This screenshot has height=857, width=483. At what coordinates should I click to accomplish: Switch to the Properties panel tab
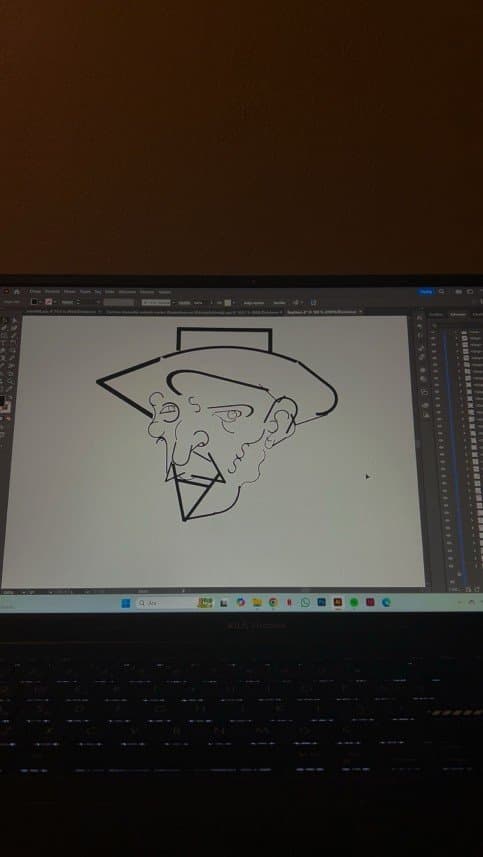click(x=435, y=315)
